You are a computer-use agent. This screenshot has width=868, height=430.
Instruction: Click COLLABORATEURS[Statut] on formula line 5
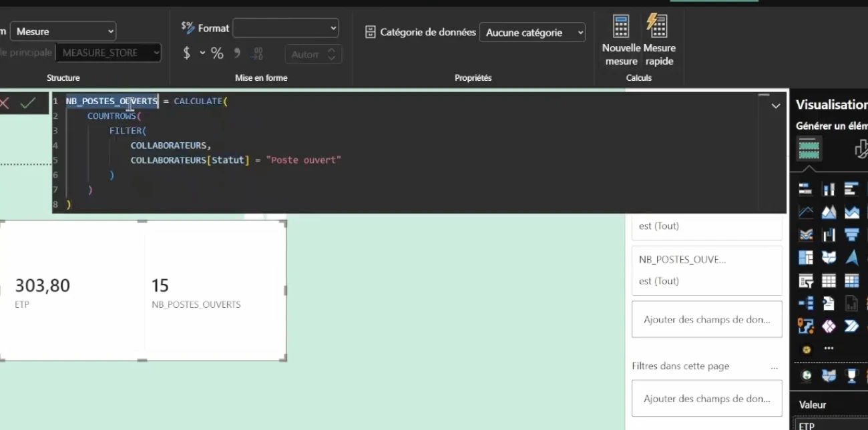(190, 160)
